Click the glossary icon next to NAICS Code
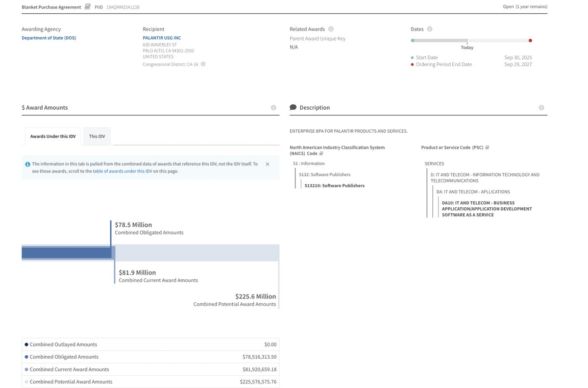The height and width of the screenshot is (388, 588). pos(321,153)
